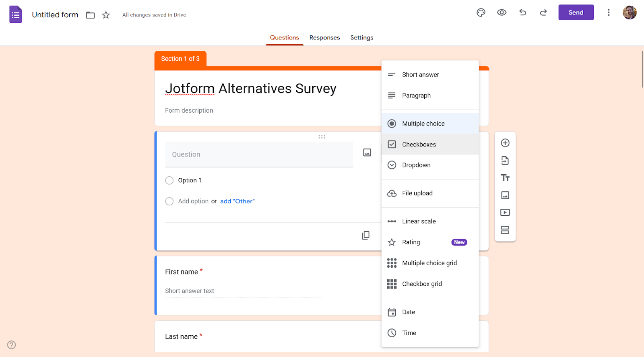The height and width of the screenshot is (357, 644).
Task: Add a section from the sidebar
Action: 505,230
